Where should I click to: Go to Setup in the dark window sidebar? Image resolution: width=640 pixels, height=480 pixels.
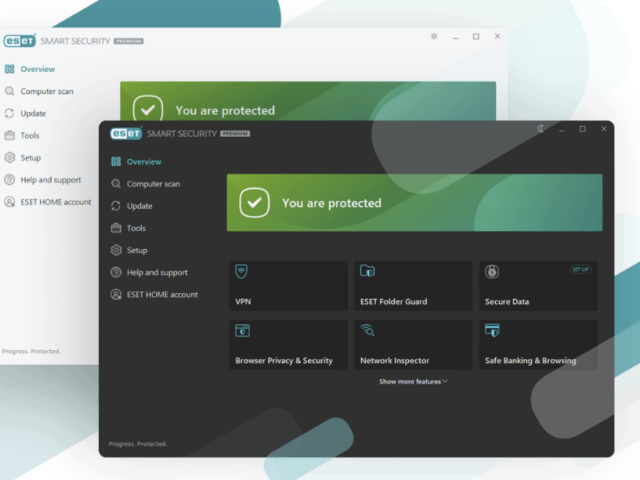(129, 250)
